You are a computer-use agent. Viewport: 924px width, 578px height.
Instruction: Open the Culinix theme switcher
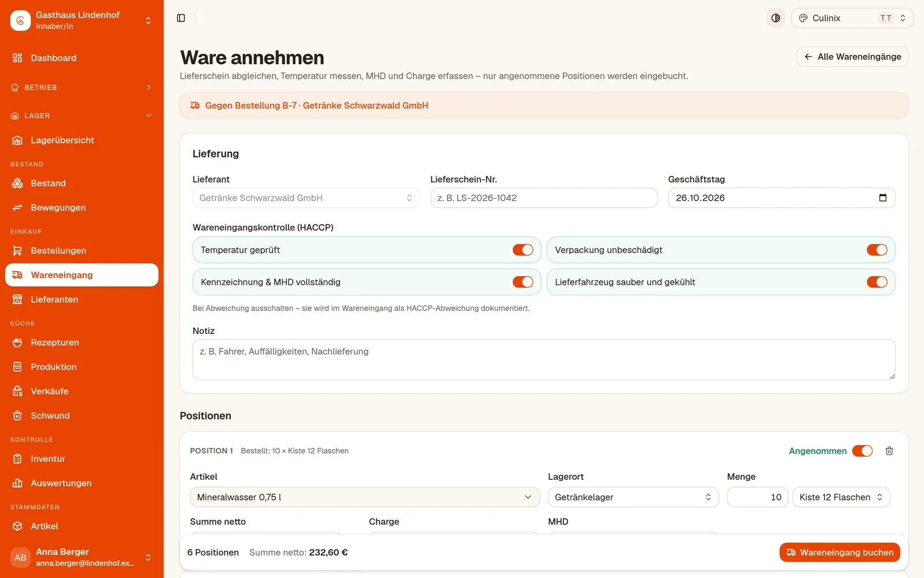coord(852,18)
